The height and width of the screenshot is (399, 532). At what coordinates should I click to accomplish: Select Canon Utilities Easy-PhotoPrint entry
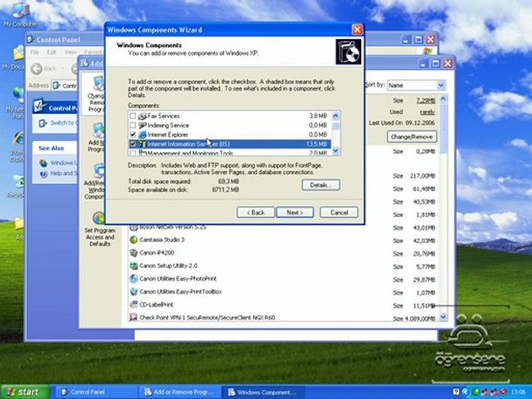coord(178,279)
